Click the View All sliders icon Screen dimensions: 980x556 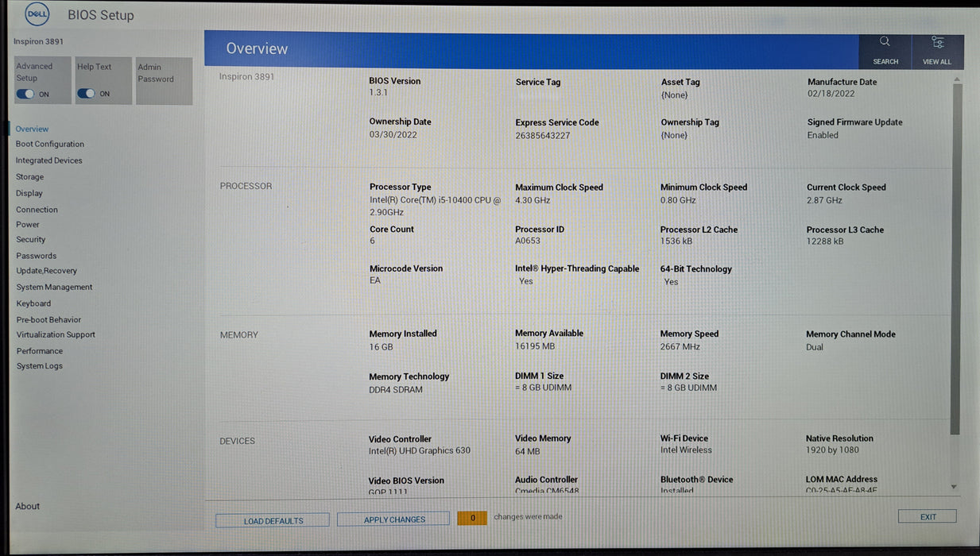pyautogui.click(x=938, y=42)
